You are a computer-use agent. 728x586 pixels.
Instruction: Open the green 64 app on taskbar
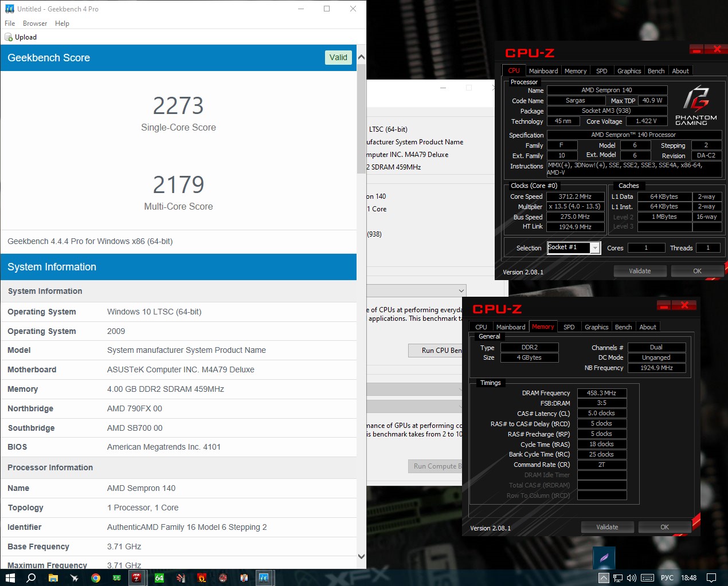(x=159, y=577)
